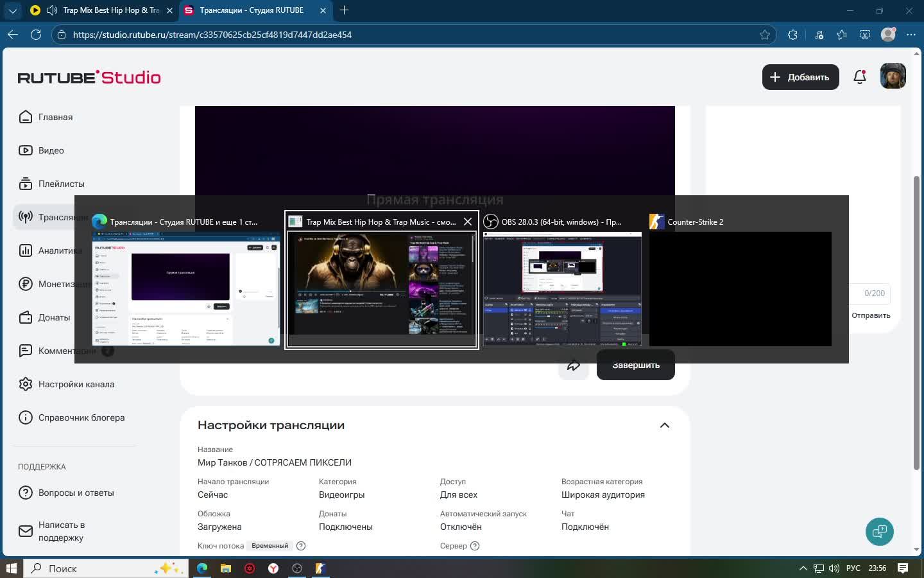Open Справочник блогера in the sidebar
Image resolution: width=924 pixels, height=578 pixels.
point(81,417)
